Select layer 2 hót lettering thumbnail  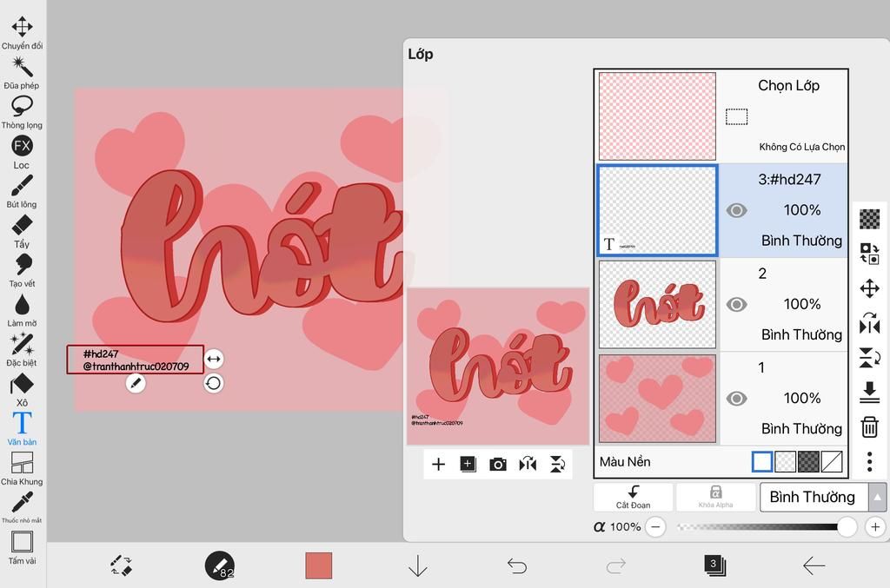(657, 305)
